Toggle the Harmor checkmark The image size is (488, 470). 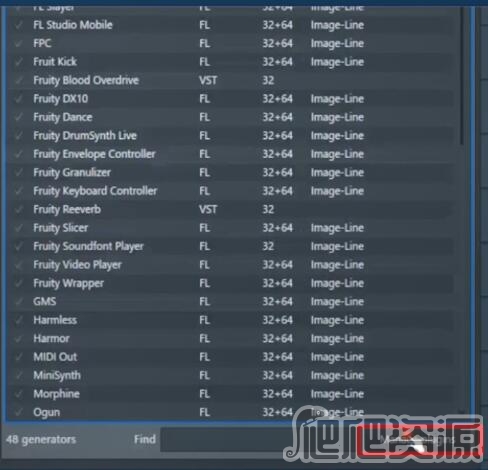click(x=19, y=338)
